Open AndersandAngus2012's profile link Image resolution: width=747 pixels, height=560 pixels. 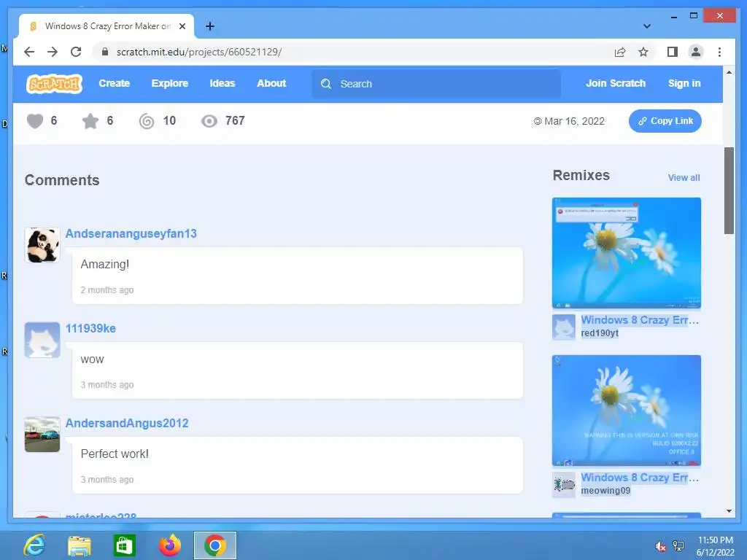pyautogui.click(x=127, y=423)
